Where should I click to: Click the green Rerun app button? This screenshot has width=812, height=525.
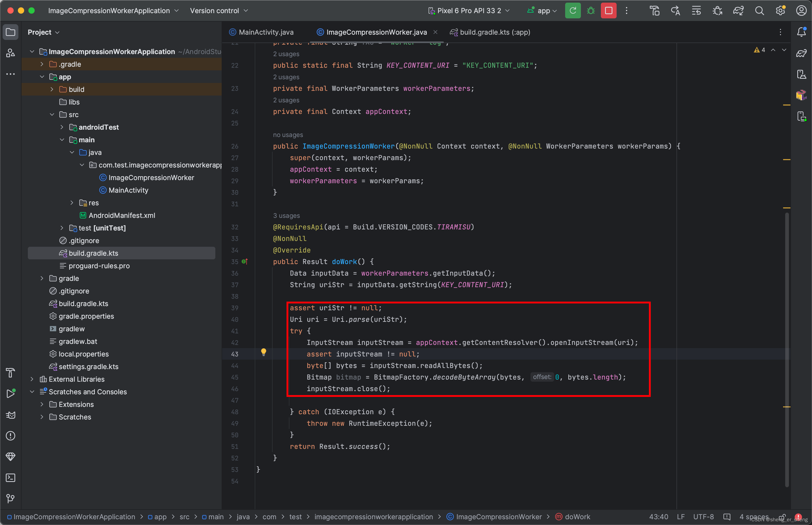572,10
